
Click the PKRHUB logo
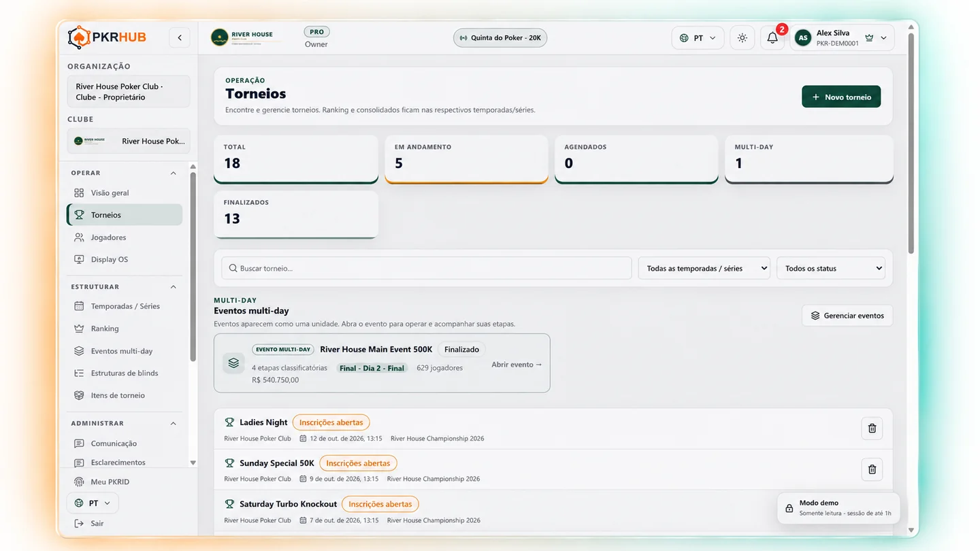pos(107,37)
